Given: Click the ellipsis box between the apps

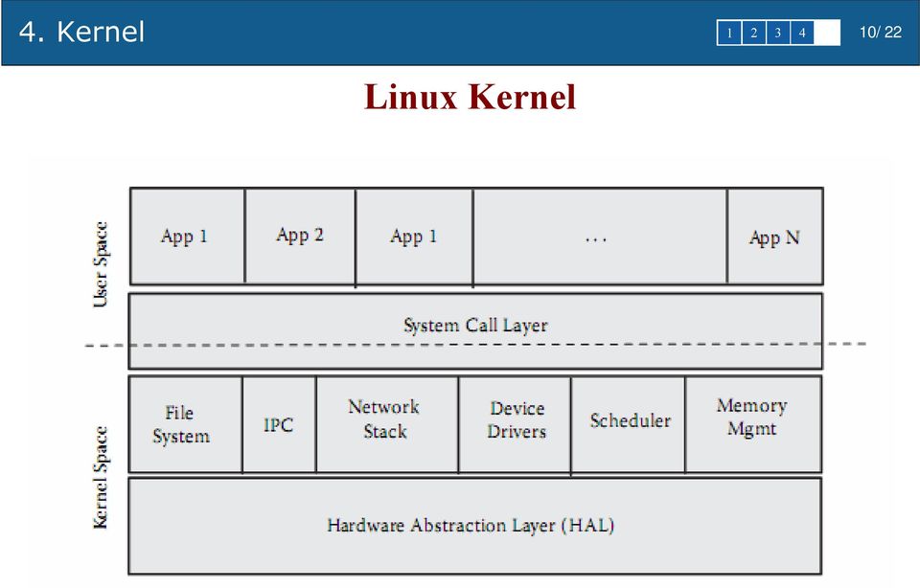Looking at the screenshot, I should 600,237.
